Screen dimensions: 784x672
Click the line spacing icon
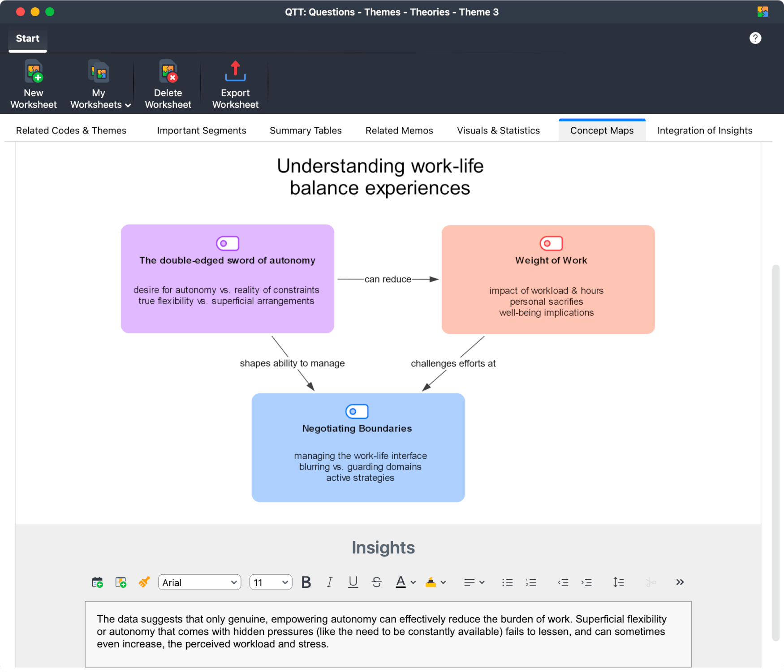[618, 582]
